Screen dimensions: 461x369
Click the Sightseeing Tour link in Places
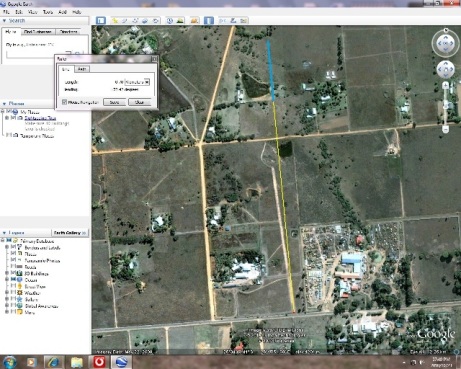pyautogui.click(x=40, y=118)
